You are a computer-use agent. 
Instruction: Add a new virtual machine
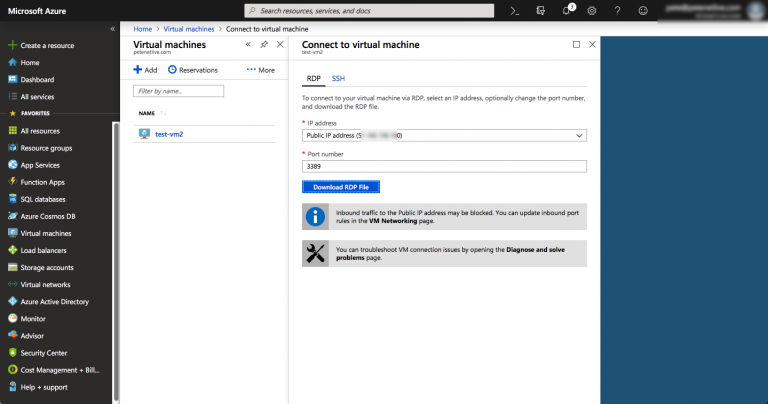(145, 70)
